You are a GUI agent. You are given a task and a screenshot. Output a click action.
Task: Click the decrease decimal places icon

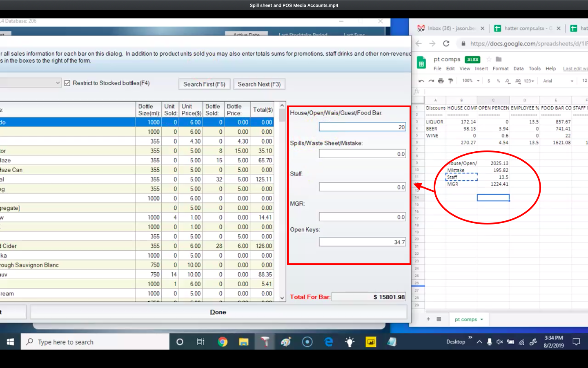[x=508, y=81]
